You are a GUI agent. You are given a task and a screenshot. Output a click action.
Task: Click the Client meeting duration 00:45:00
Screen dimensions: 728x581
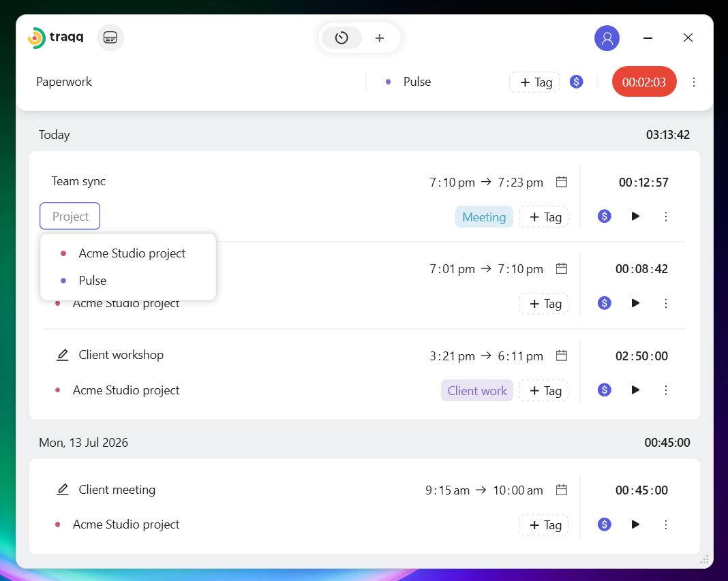pos(641,490)
